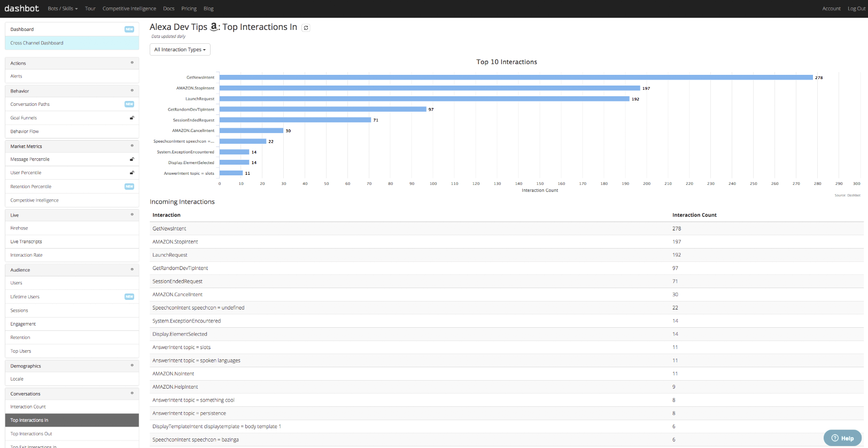Open Live Transcripts

[72, 242]
